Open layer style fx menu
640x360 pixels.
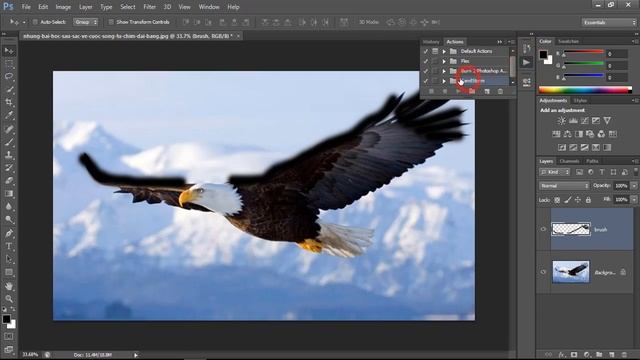coord(562,355)
